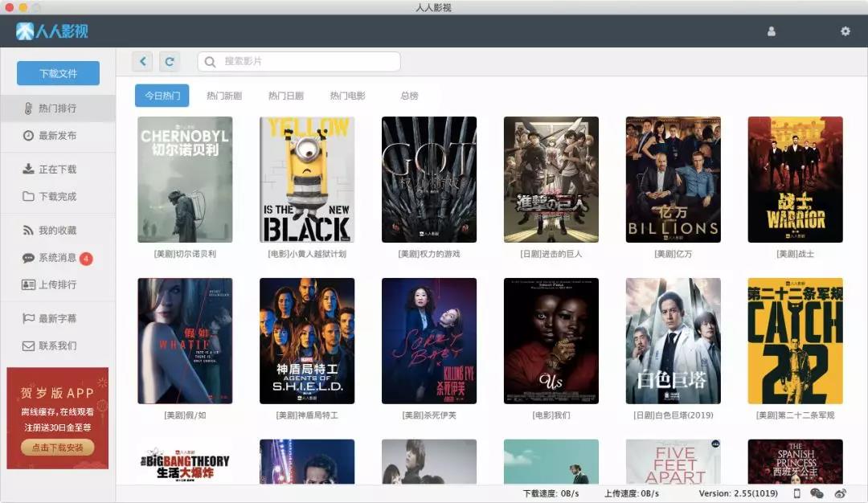The image size is (868, 503).
Task: Click the [美剧]权力的游戏 title link
Action: (429, 254)
